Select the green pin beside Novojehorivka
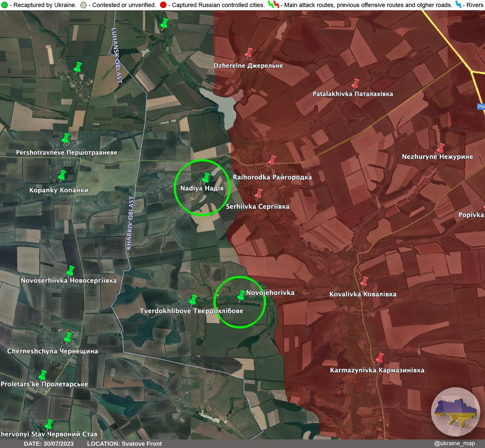Screen dimensions: 485x448 tap(241, 295)
